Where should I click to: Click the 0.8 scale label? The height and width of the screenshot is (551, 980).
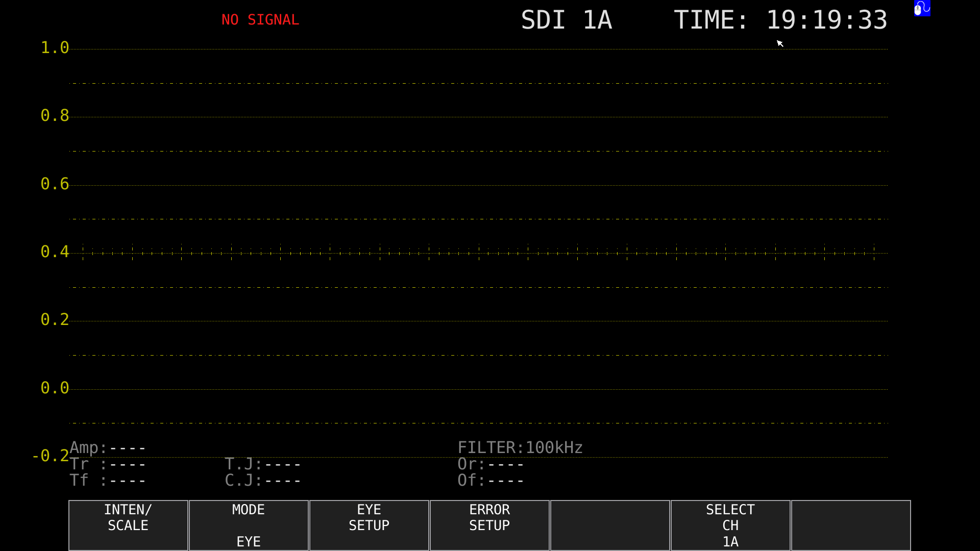point(55,115)
